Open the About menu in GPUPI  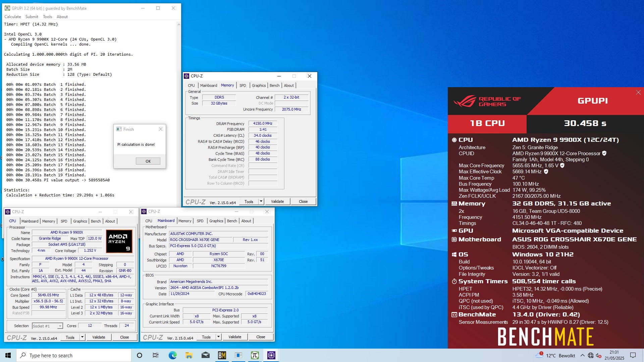coord(62,17)
